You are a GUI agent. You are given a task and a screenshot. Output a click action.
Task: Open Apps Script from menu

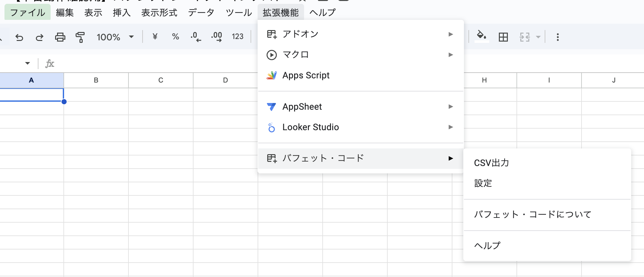[x=361, y=75]
